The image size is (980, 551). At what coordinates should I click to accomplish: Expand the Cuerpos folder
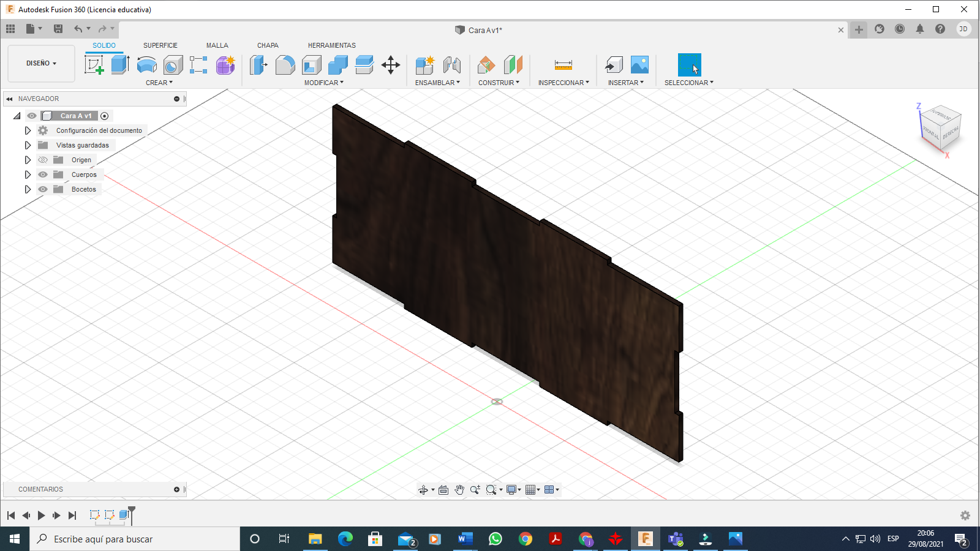point(28,174)
